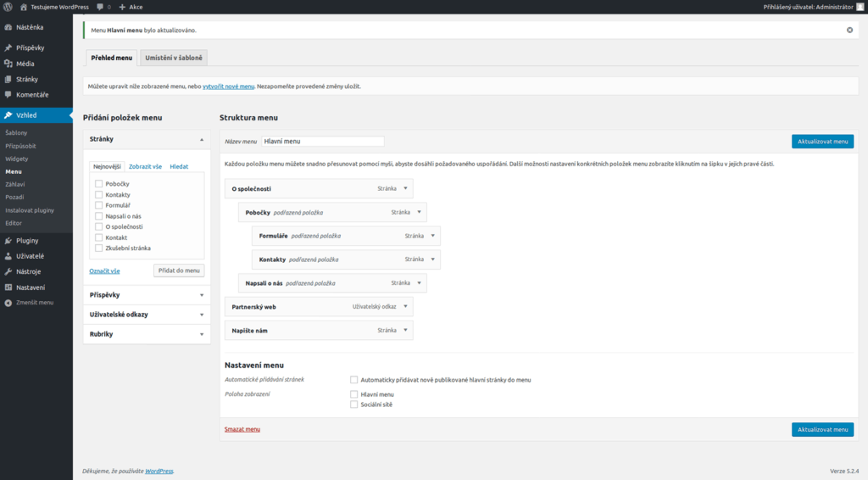
Task: Open Editor submenu item
Action: click(x=14, y=223)
